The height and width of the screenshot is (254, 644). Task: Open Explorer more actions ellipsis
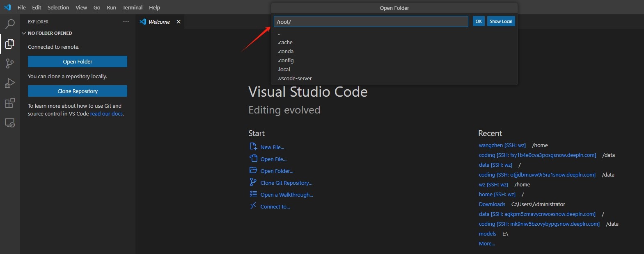[x=126, y=22]
